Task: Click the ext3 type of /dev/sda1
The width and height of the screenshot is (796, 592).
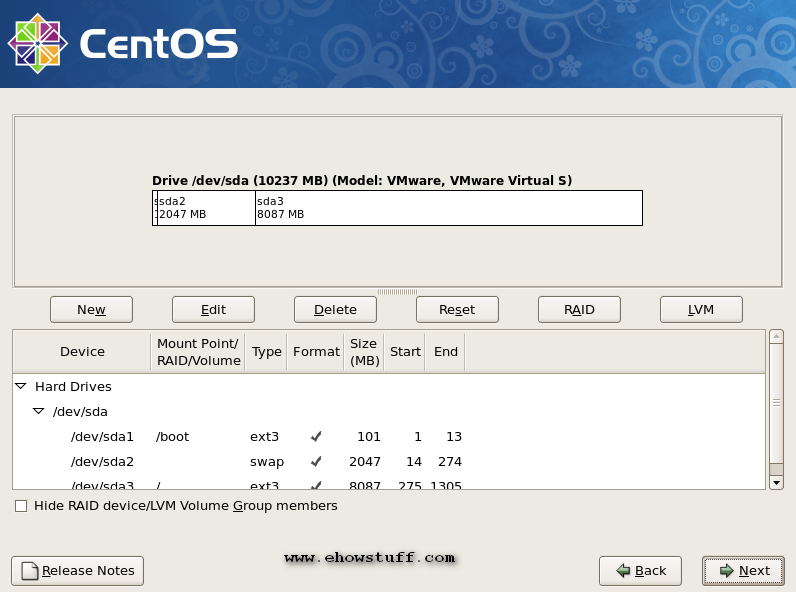Action: click(264, 437)
